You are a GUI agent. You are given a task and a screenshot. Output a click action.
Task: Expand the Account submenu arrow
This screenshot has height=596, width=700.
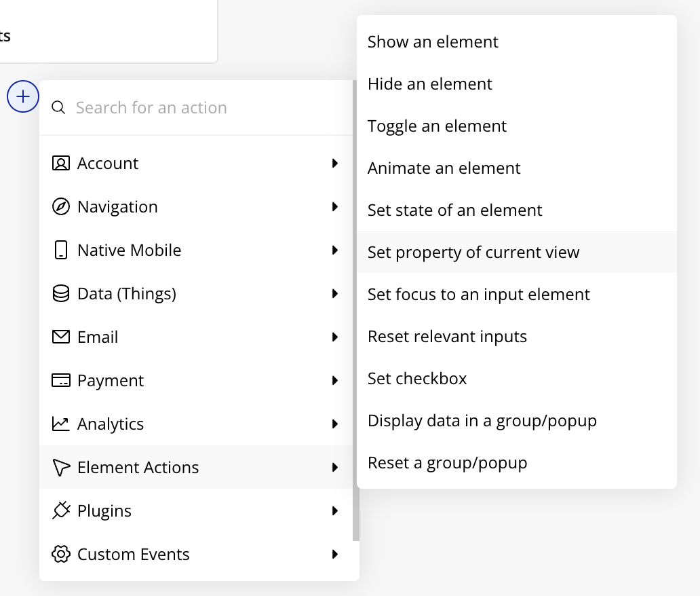click(x=335, y=164)
